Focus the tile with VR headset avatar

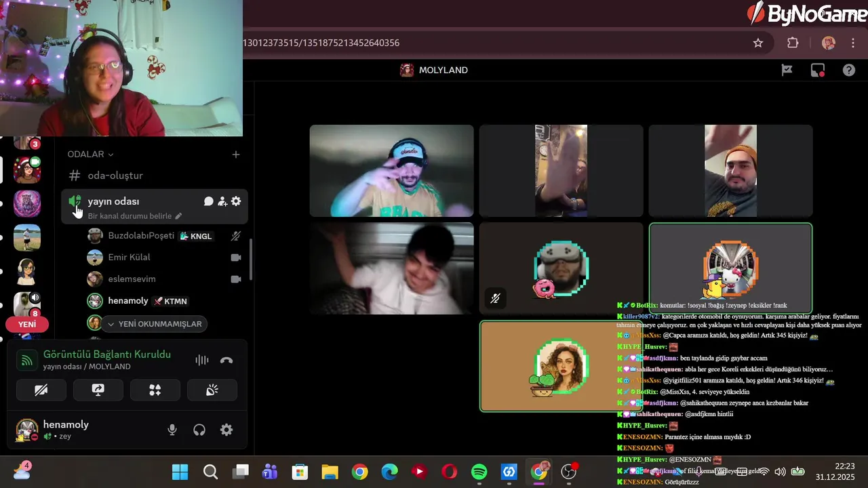[561, 268]
